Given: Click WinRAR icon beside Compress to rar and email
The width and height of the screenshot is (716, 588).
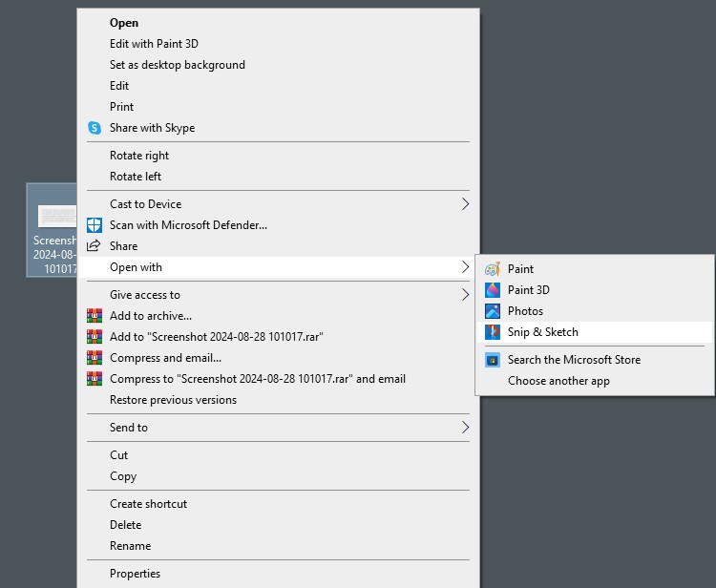Looking at the screenshot, I should click(x=95, y=378).
